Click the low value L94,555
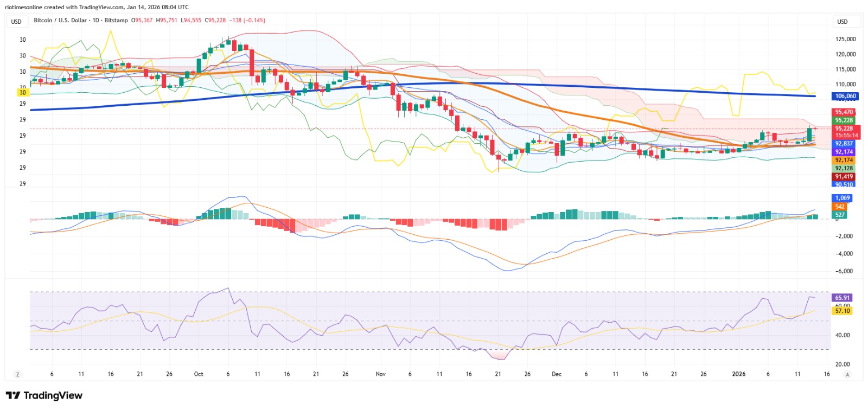This screenshot has height=410, width=868. point(191,20)
